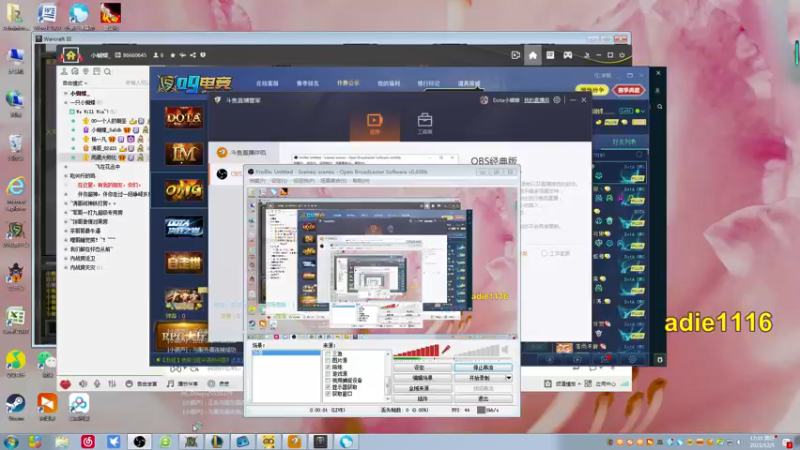
Task: Click search icon in right friends panel
Action: [x=659, y=107]
